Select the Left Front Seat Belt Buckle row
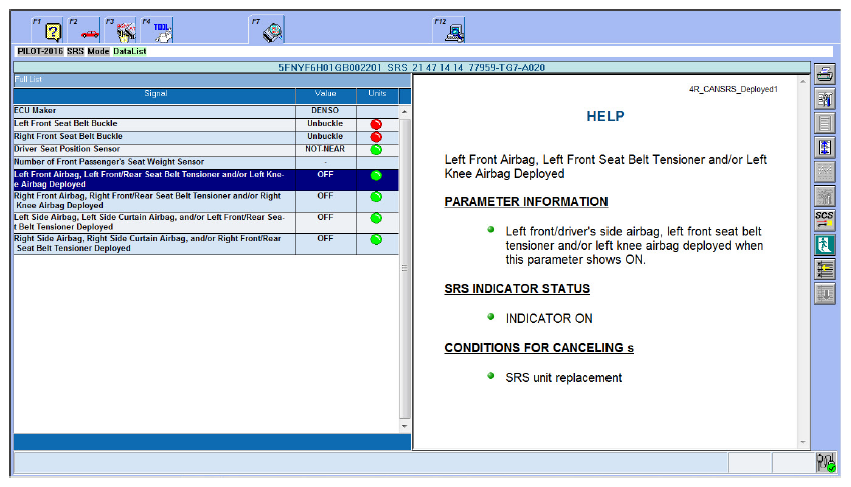This screenshot has width=851, height=487. coord(206,124)
